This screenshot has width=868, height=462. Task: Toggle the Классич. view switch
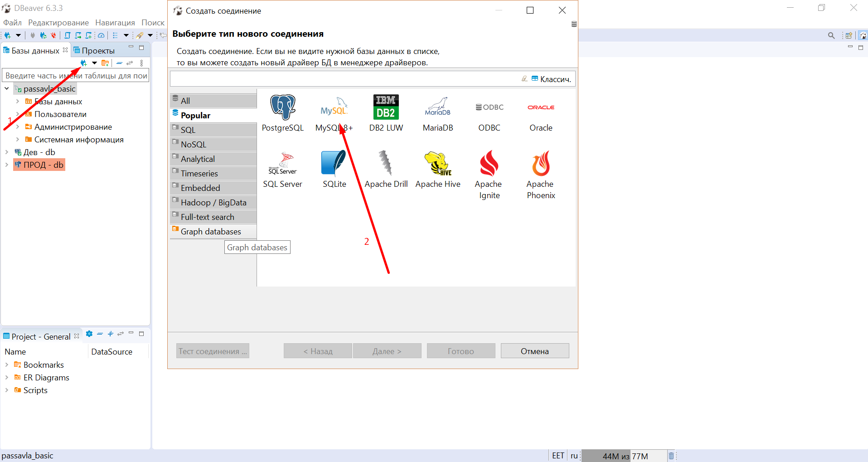click(551, 79)
